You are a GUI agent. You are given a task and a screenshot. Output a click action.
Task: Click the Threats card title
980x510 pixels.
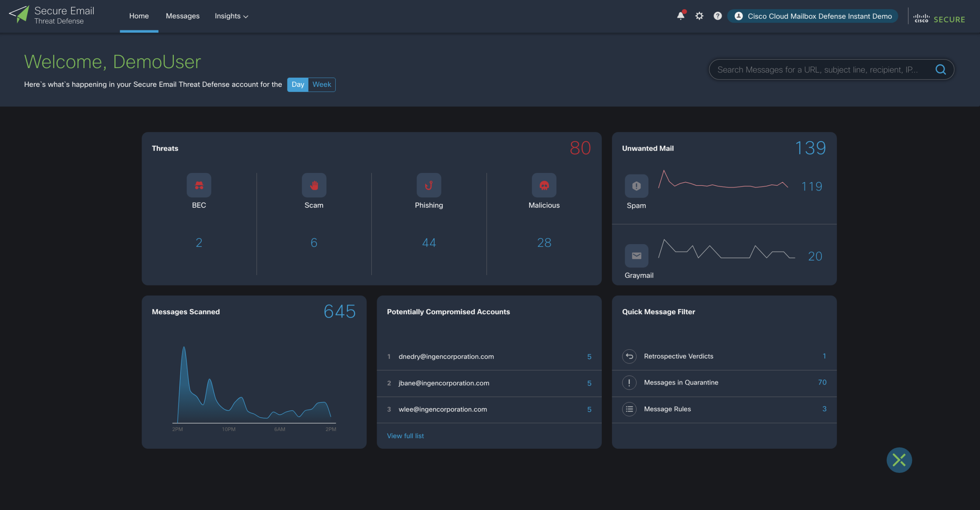165,148
